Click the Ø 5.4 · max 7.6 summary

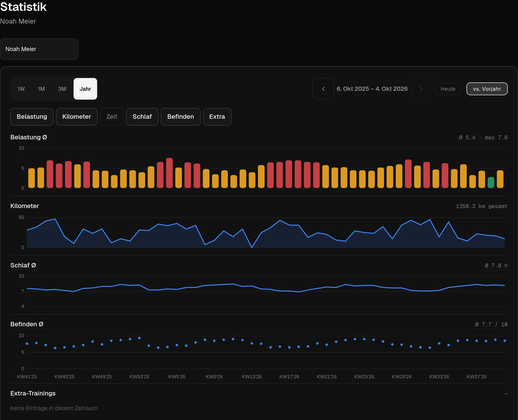[x=483, y=138]
